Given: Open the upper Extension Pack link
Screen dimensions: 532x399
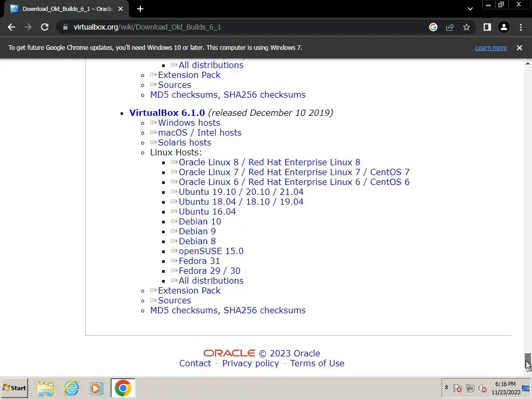Looking at the screenshot, I should [x=189, y=75].
